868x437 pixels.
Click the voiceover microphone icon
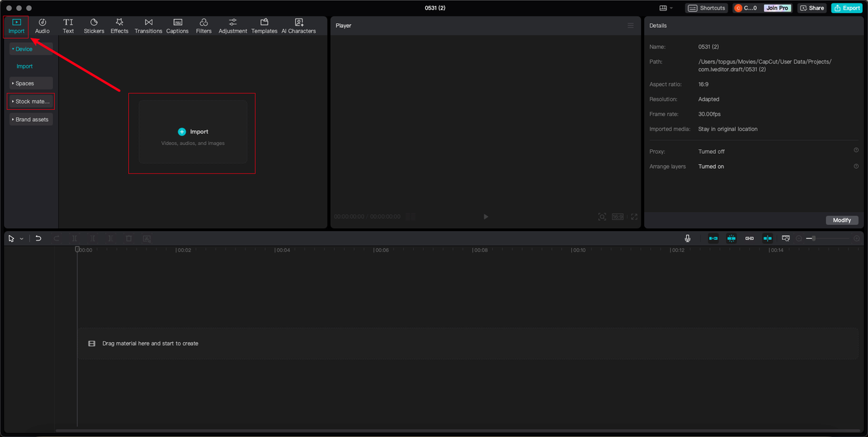tap(688, 238)
